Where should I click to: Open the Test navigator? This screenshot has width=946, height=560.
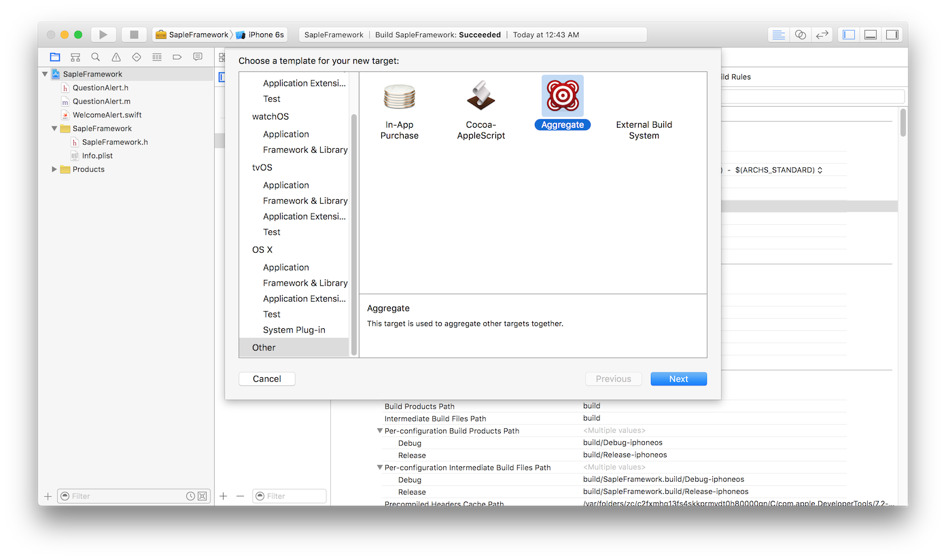137,57
